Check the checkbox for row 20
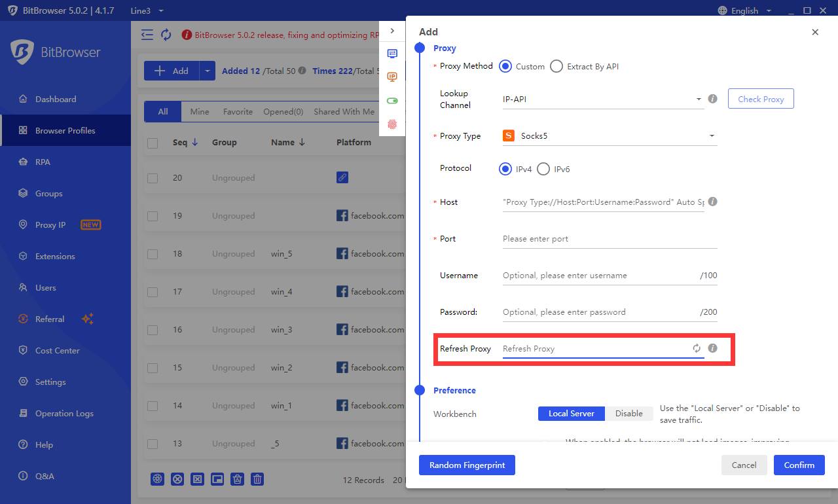The height and width of the screenshot is (504, 838). 153,178
